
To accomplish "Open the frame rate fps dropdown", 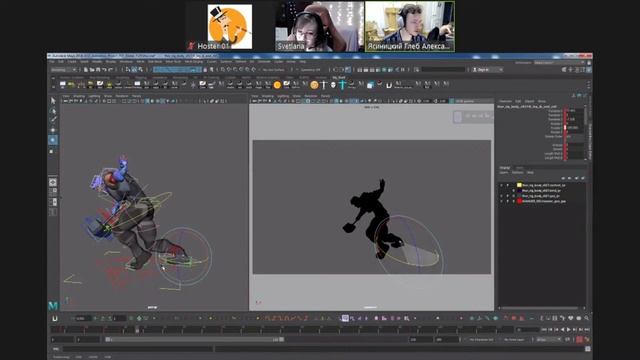I will 548,340.
